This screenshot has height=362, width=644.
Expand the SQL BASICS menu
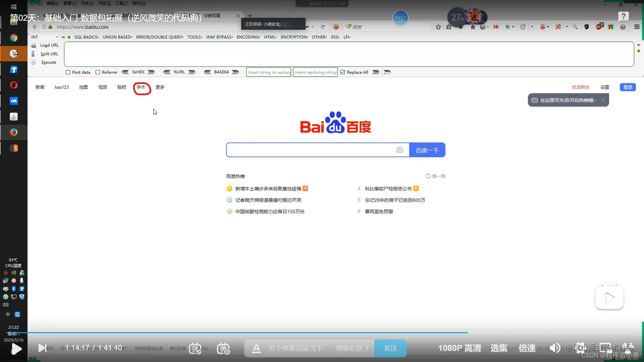pyautogui.click(x=86, y=37)
